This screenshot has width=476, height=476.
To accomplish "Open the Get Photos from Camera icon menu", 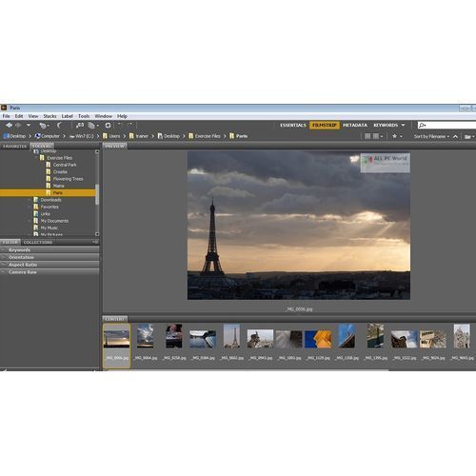I will tap(44, 126).
